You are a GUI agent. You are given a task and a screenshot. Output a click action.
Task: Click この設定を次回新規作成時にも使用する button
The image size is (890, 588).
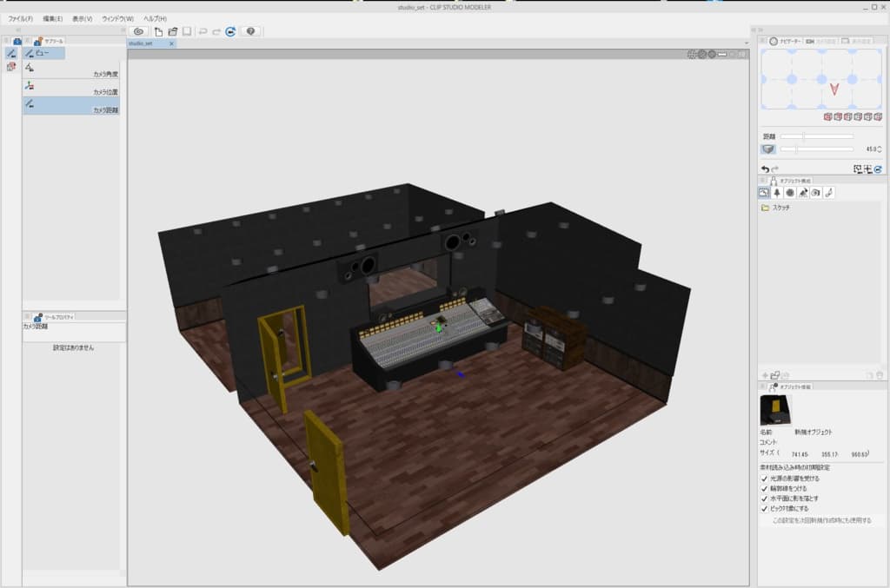pos(821,521)
